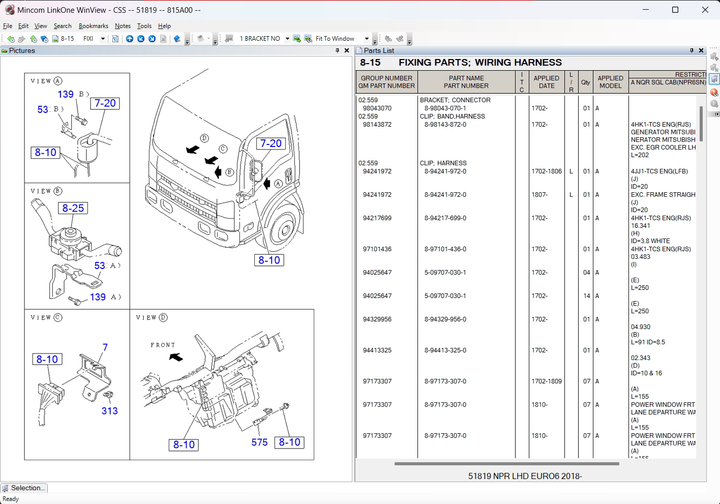Click the blue next-page circle icon
The width and height of the screenshot is (720, 504).
152,39
